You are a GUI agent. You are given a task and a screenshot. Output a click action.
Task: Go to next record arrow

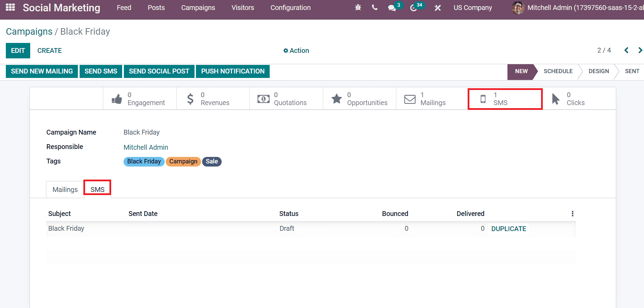(x=640, y=50)
